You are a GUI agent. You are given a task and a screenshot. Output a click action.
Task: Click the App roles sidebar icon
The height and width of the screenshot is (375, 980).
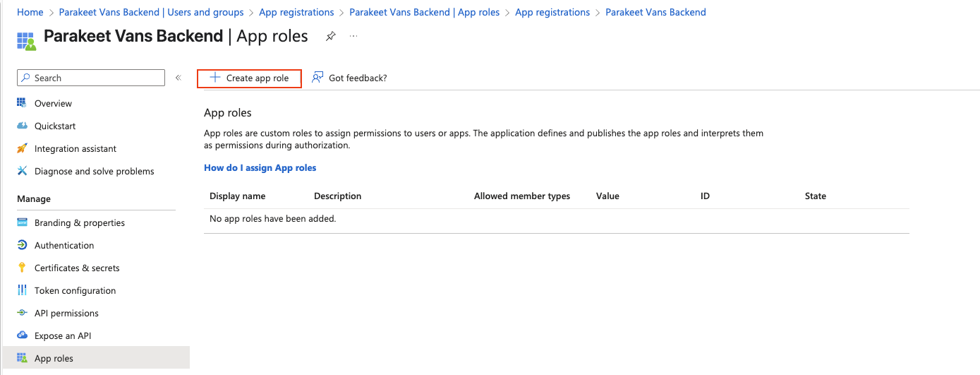click(22, 358)
